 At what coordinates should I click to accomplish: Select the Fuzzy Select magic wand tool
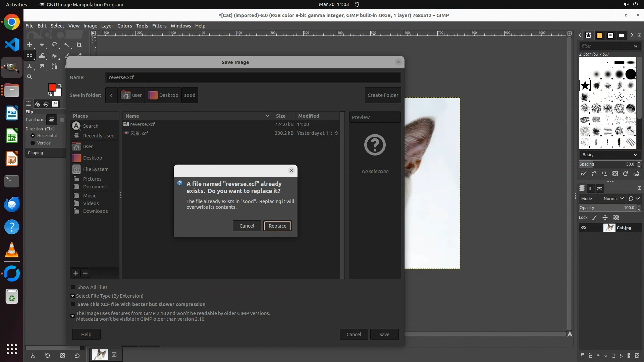(67, 45)
